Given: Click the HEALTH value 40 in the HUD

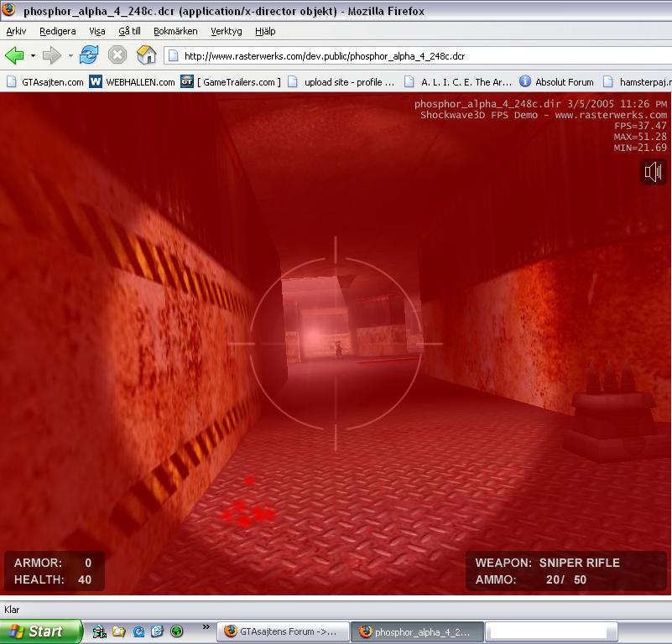Looking at the screenshot, I should coord(85,579).
